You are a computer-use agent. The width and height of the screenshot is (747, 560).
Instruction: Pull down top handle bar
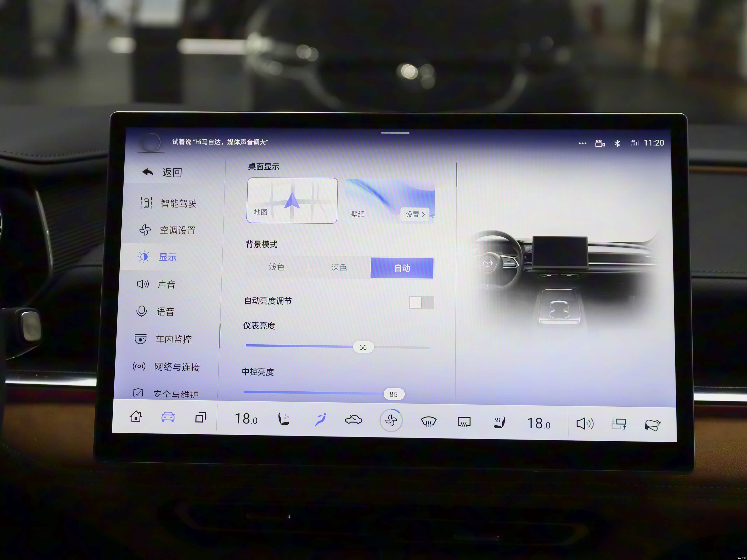point(395,133)
